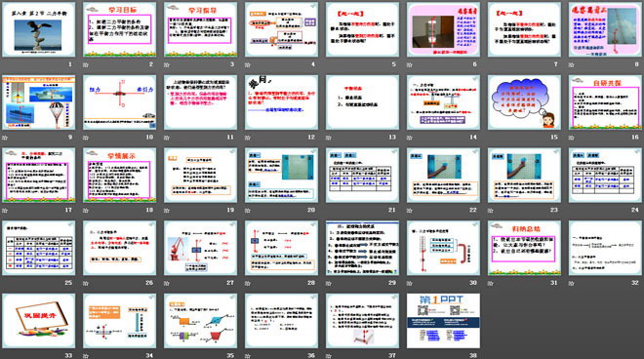This screenshot has height=359, width=644.
Task: Click the animation star icon under slide 22
Action: point(410,211)
